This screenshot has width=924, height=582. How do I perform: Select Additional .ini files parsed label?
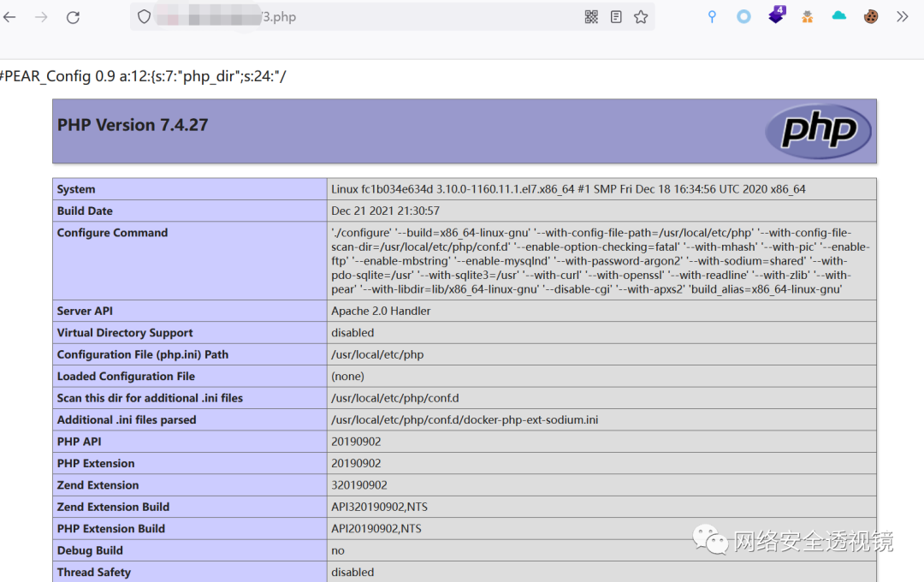[x=127, y=420]
